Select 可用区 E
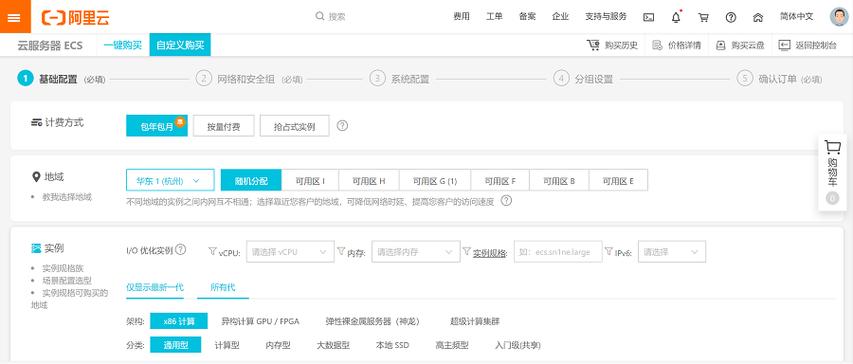853x364 pixels. 618,180
